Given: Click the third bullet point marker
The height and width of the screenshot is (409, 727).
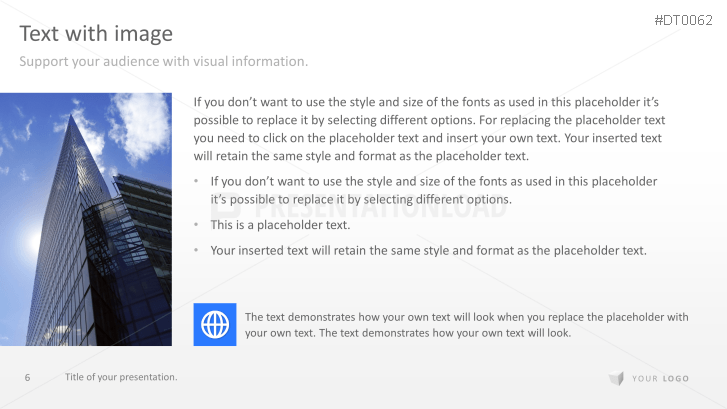Looking at the screenshot, I should [x=197, y=250].
